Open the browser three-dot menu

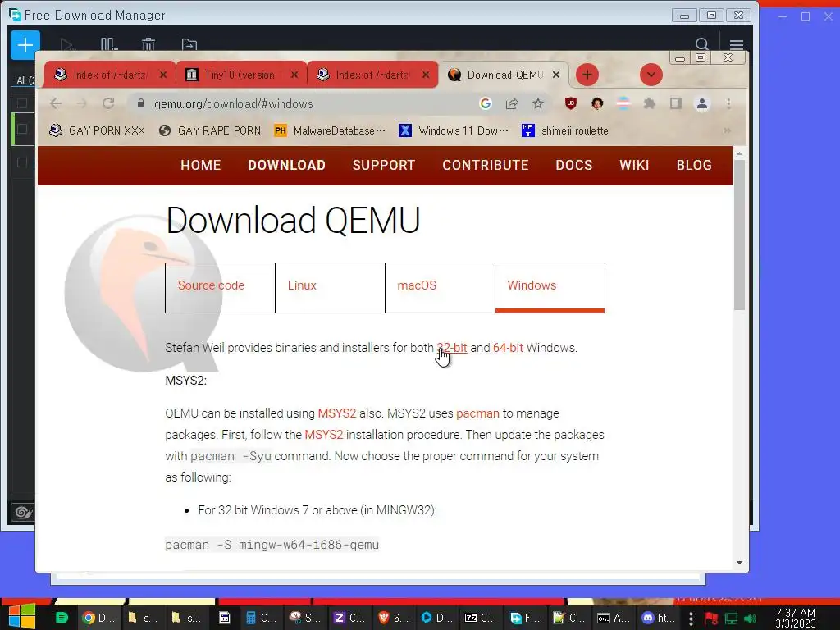click(728, 103)
